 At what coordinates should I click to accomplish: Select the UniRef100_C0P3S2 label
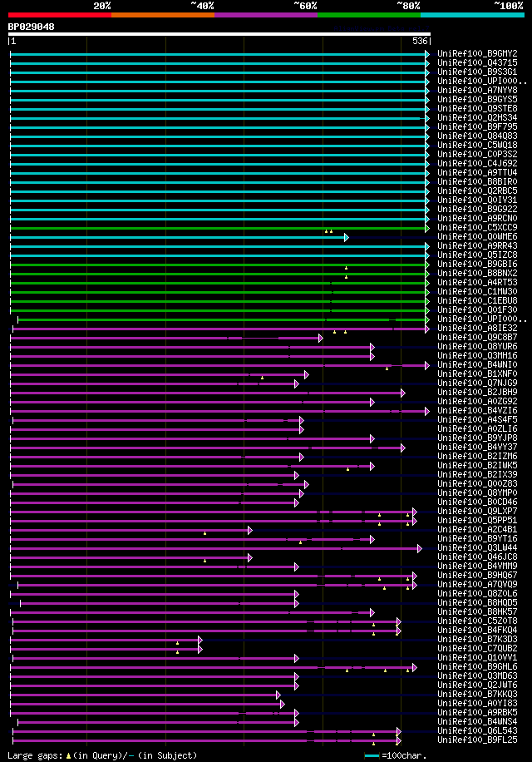coord(477,154)
